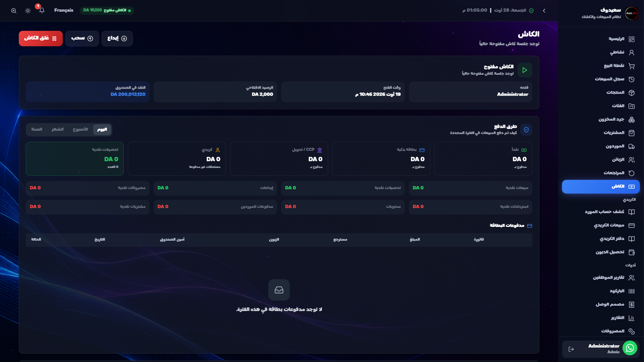Click the سحوبات summary row
Viewport: 644px width, 362px height.
[x=343, y=207]
